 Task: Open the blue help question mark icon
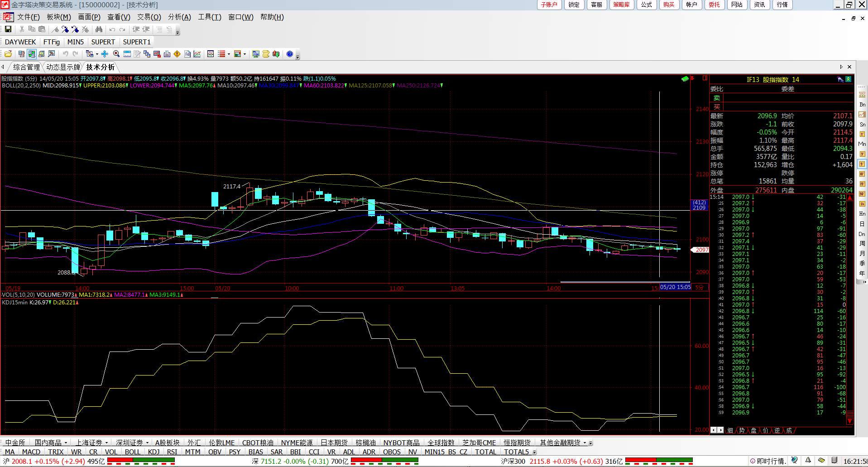pyautogui.click(x=290, y=54)
